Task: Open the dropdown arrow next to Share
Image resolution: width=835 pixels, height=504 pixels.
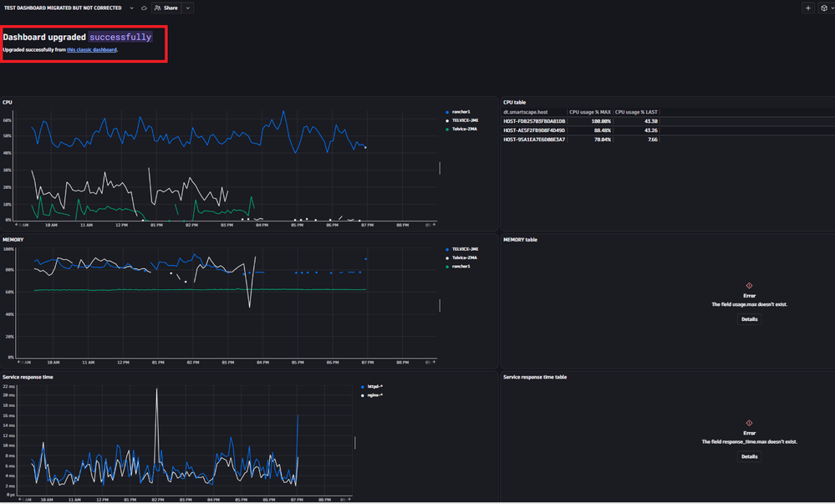Action: click(x=187, y=8)
